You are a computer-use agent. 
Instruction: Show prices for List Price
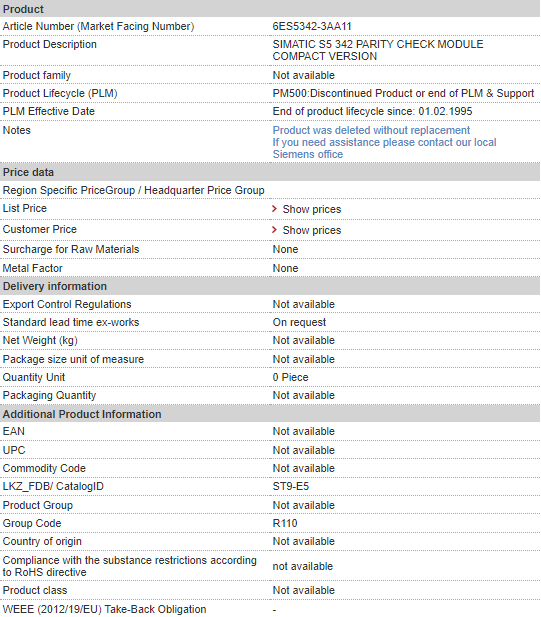(312, 209)
